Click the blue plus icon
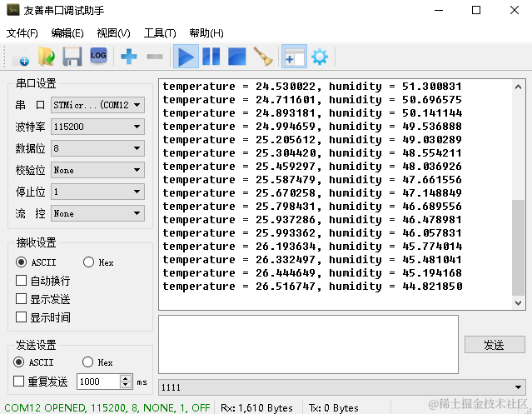 129,57
